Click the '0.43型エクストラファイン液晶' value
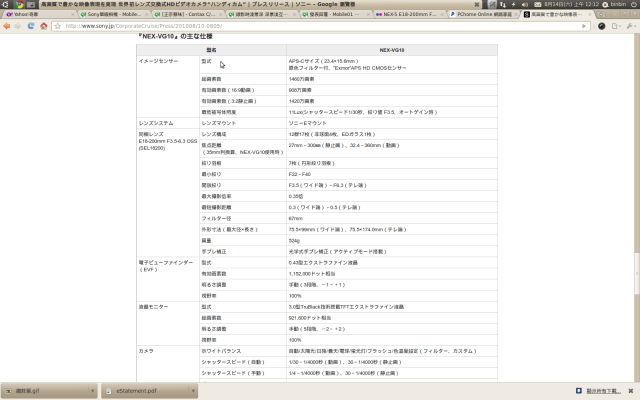Image resolution: width=640 pixels, height=400 pixels. click(323, 263)
